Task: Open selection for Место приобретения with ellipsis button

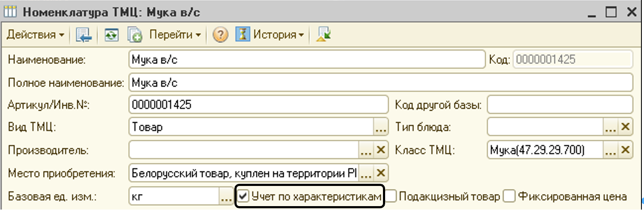Action: coord(365,173)
